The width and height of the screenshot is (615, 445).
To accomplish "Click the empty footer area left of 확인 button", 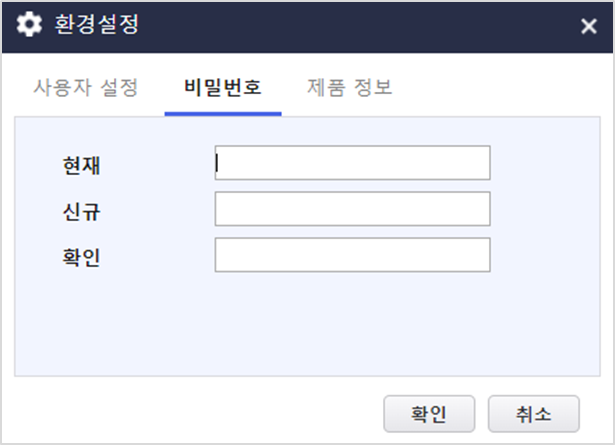I will tap(196, 414).
